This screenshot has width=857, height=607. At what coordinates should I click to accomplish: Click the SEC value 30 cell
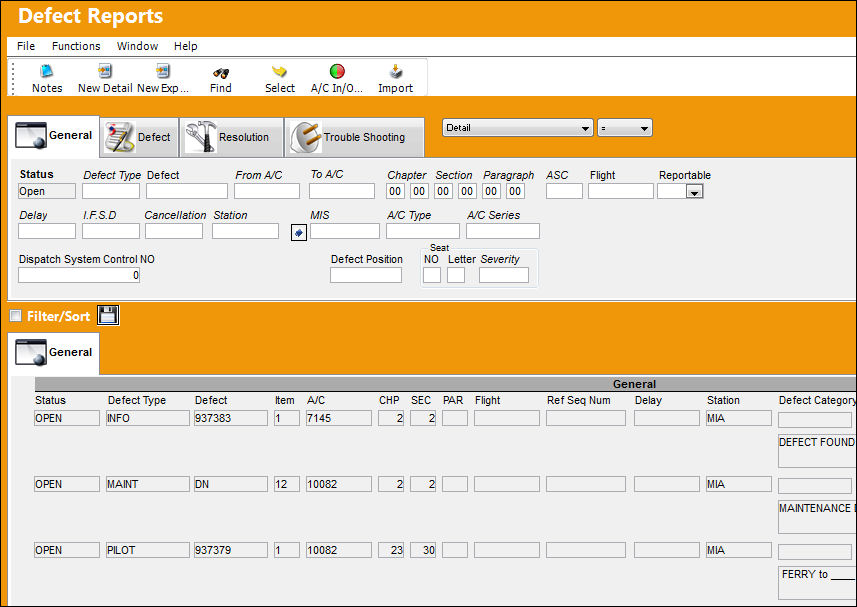click(422, 550)
